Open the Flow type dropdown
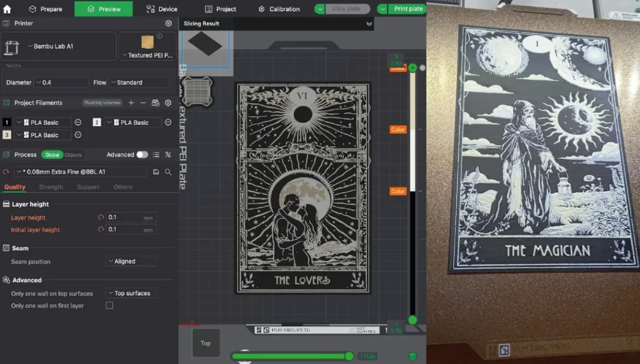 139,82
